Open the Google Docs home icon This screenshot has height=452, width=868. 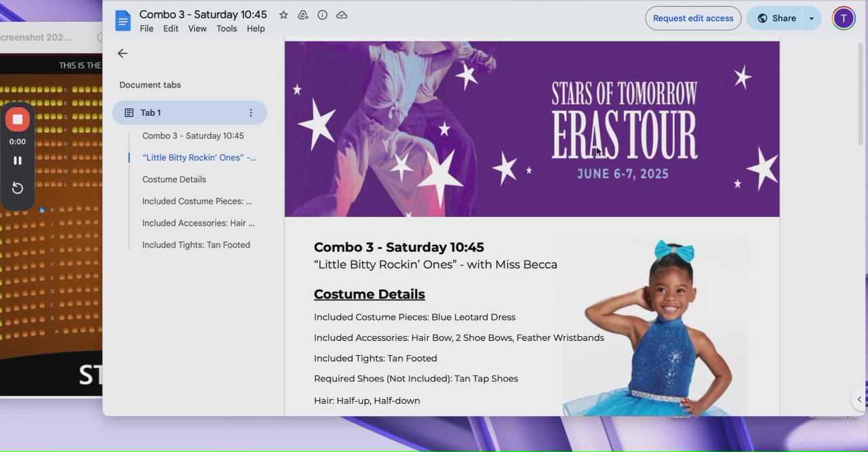click(123, 20)
